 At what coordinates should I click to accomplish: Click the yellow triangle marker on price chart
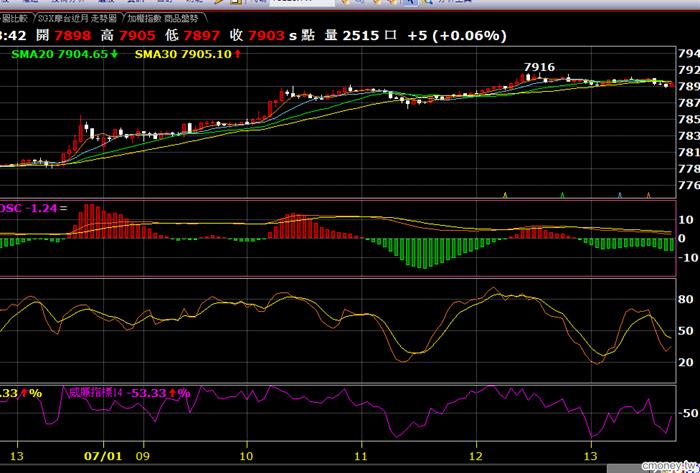505,195
